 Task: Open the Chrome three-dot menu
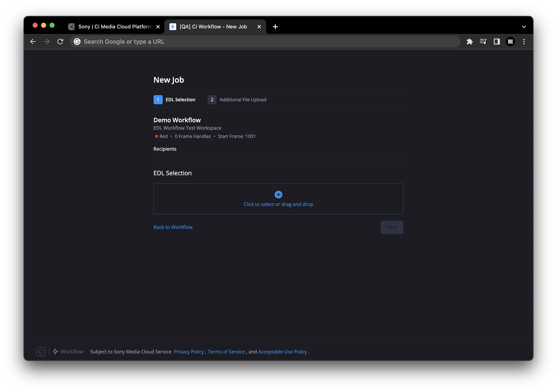524,42
